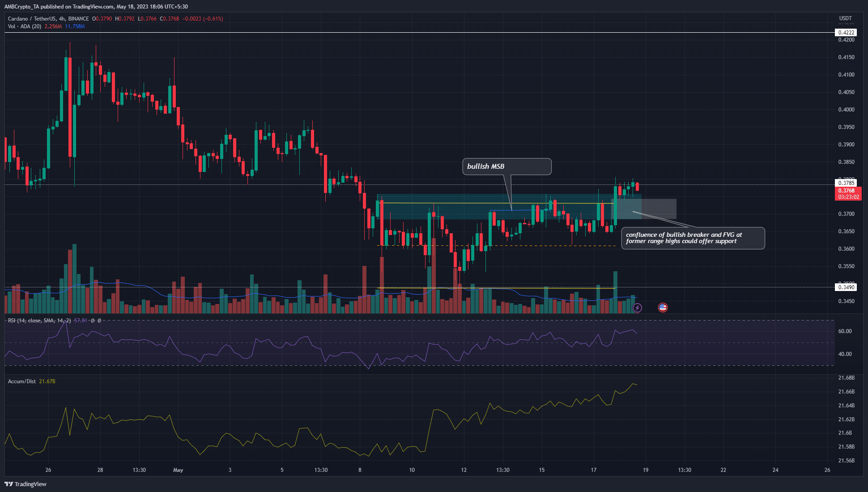
Task: Select the Accum/Dist indicator legend label
Action: tap(22, 381)
